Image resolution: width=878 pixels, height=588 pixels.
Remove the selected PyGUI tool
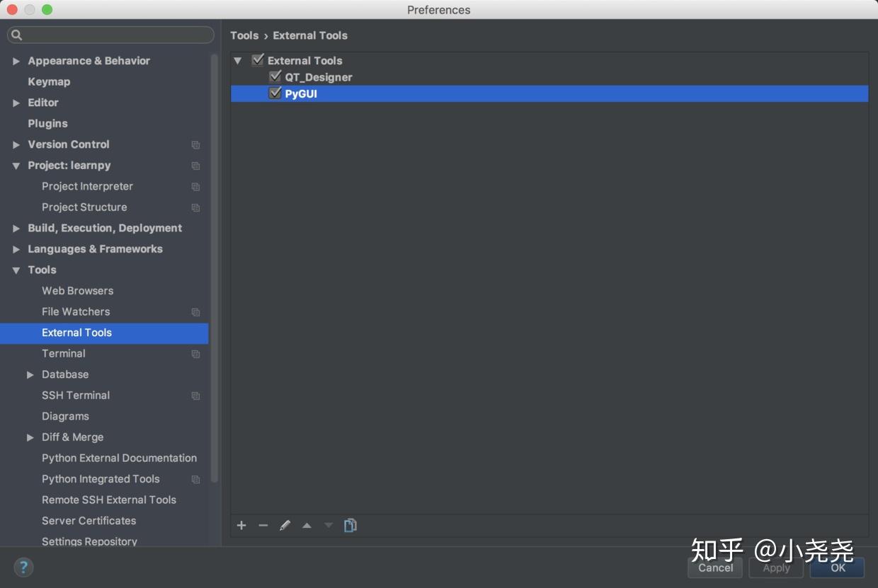(263, 525)
